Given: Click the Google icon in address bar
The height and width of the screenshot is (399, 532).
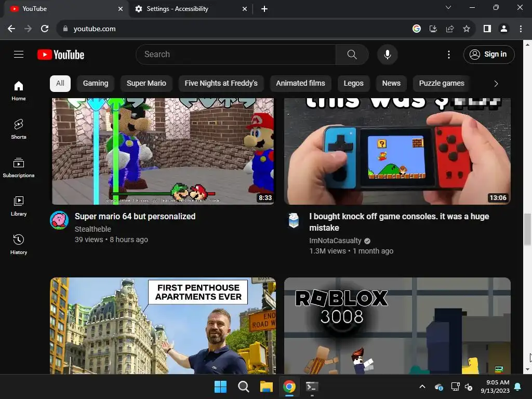Looking at the screenshot, I should pyautogui.click(x=416, y=29).
